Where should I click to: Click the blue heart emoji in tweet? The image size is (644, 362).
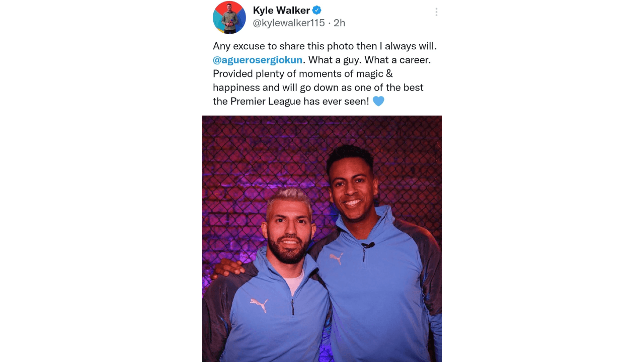378,101
